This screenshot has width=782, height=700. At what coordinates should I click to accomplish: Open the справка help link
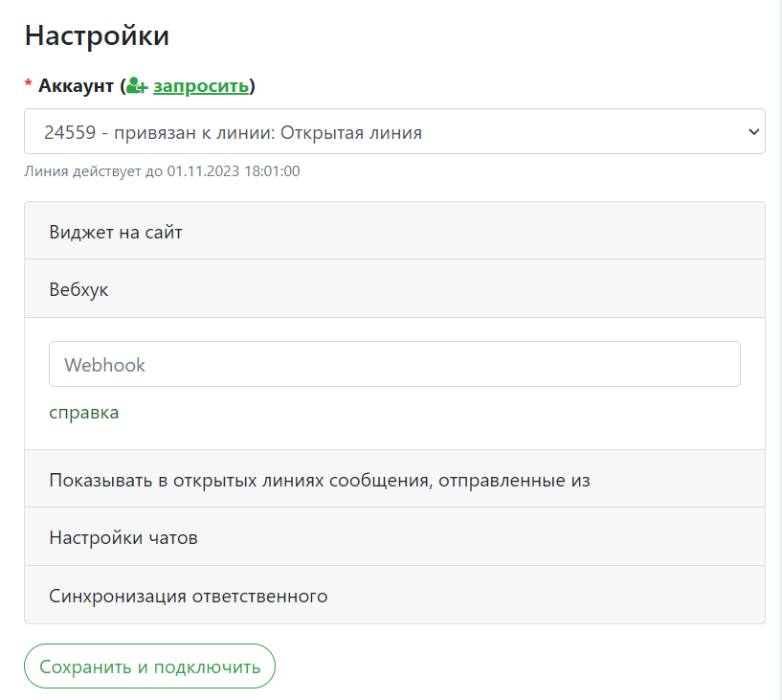(84, 413)
